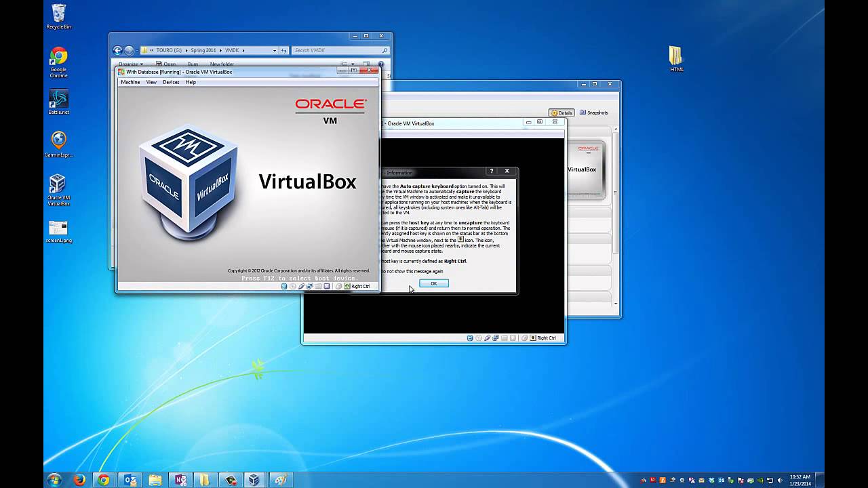The width and height of the screenshot is (868, 488).
Task: Click the taskbar clock showing 10:52 AM
Action: coord(800,480)
